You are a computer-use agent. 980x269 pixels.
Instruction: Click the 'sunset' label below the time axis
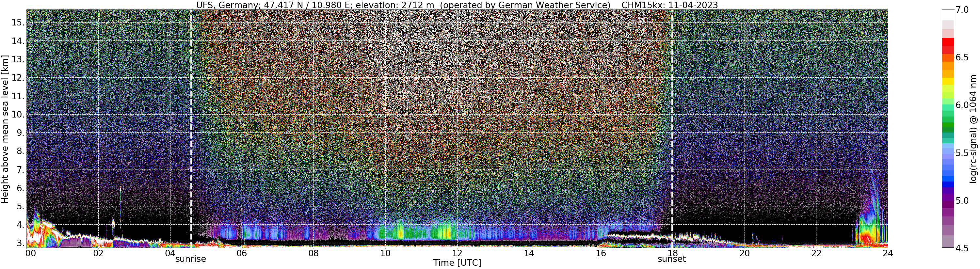tap(672, 259)
